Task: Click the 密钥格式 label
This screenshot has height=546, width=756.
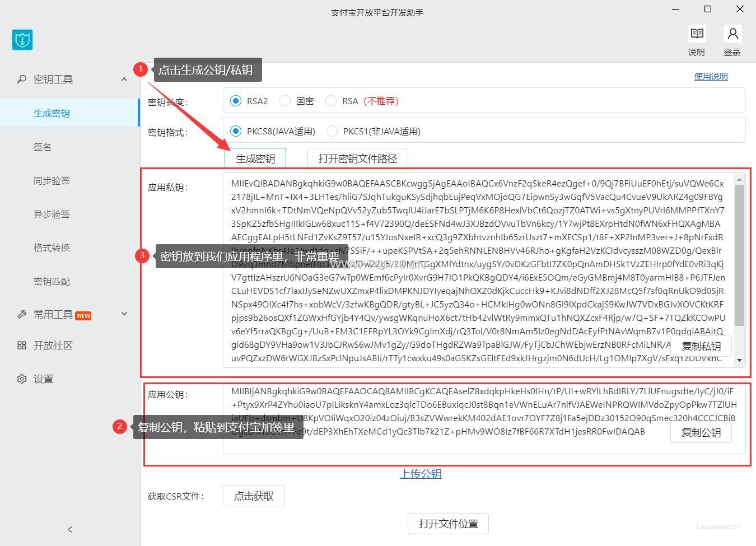Action: [167, 132]
